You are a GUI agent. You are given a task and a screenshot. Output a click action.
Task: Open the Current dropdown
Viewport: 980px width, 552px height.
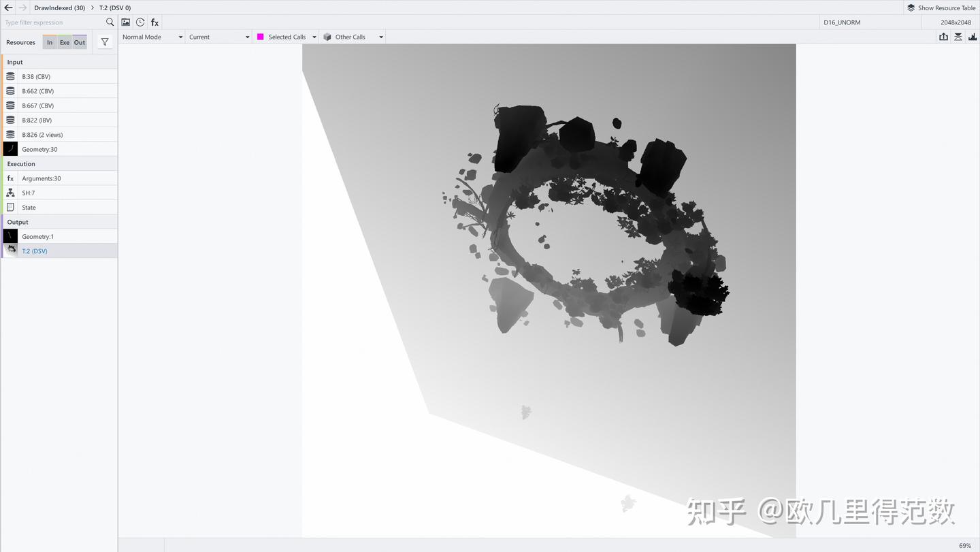(219, 37)
